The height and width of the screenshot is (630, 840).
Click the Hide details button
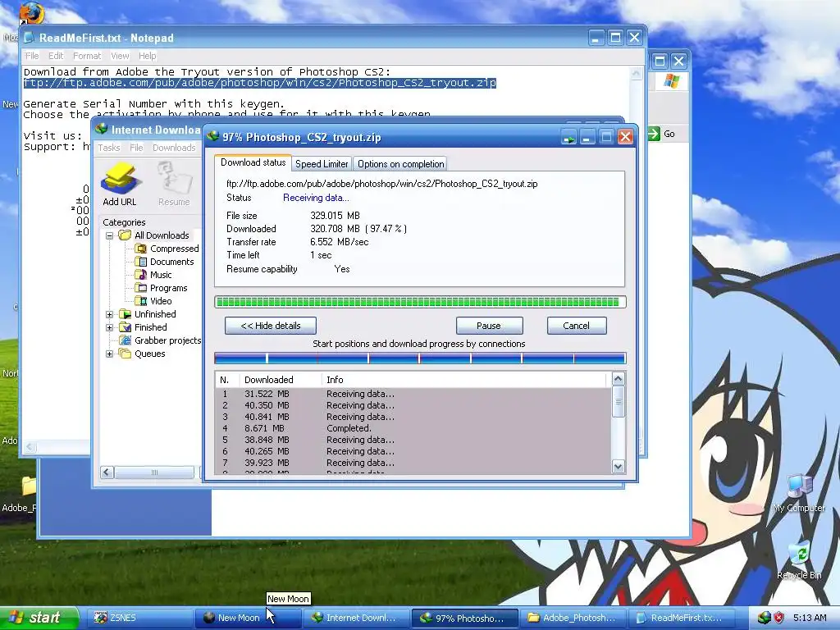coord(271,326)
